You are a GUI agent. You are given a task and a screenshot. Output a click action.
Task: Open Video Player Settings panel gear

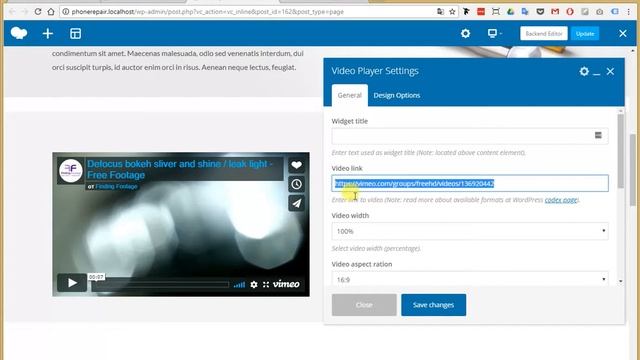[x=584, y=71]
